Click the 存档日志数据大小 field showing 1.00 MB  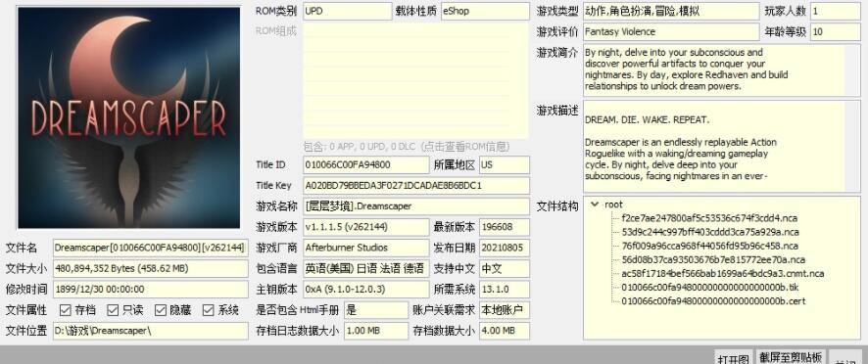[376, 331]
